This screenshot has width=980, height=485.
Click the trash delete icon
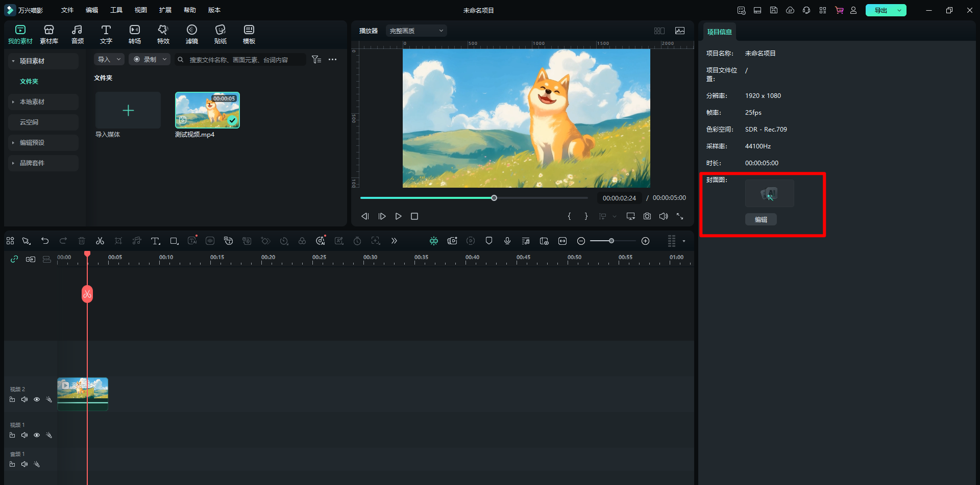tap(82, 241)
